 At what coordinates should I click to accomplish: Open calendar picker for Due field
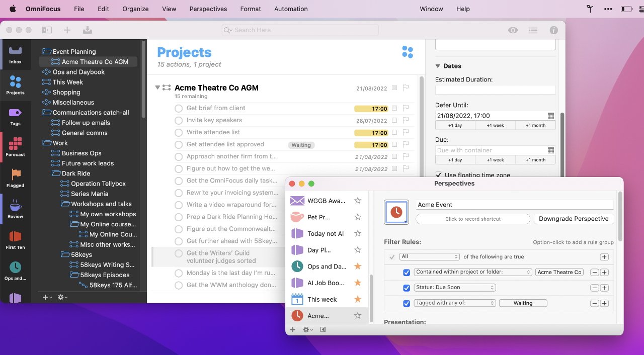[x=550, y=150]
